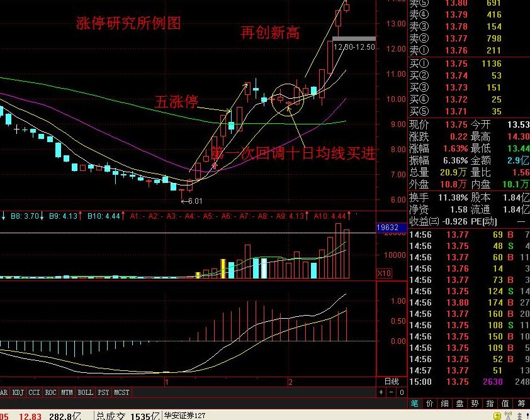Click the 14:56 tick row with volume 174
The height and width of the screenshot is (420, 530).
tap(469, 302)
